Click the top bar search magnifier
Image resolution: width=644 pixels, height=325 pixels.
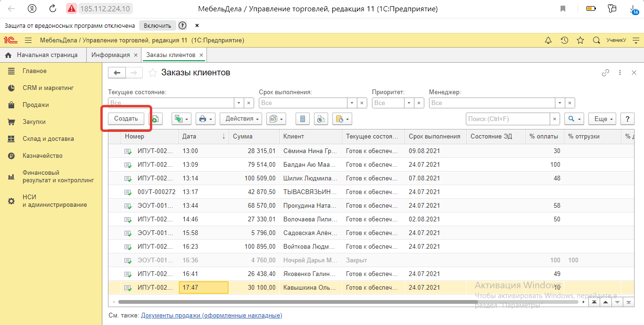tap(596, 41)
